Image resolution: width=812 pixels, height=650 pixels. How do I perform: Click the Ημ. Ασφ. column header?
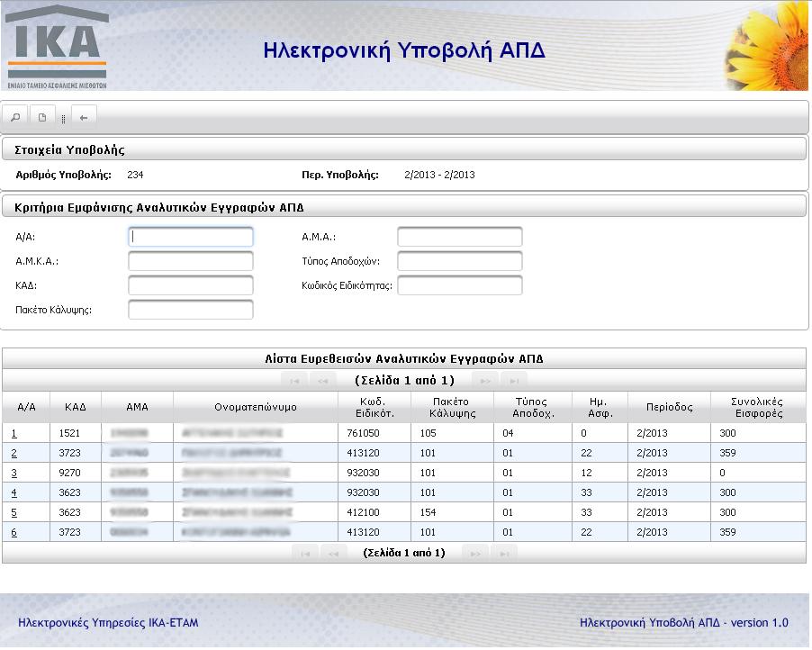coord(600,407)
